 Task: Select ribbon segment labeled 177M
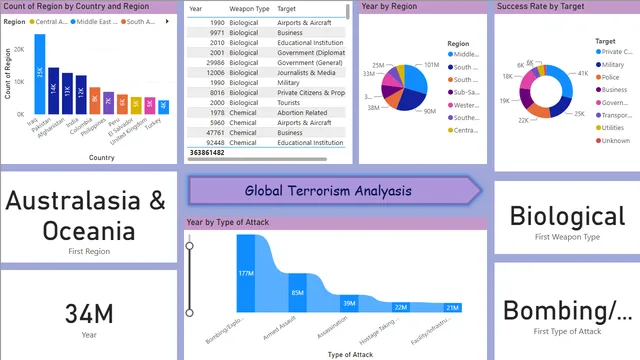(246, 273)
